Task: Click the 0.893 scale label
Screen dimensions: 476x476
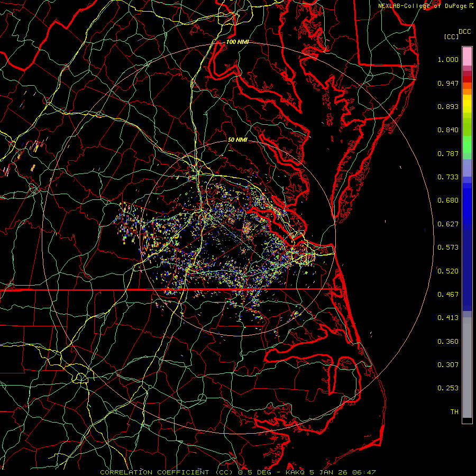Action: click(x=448, y=106)
